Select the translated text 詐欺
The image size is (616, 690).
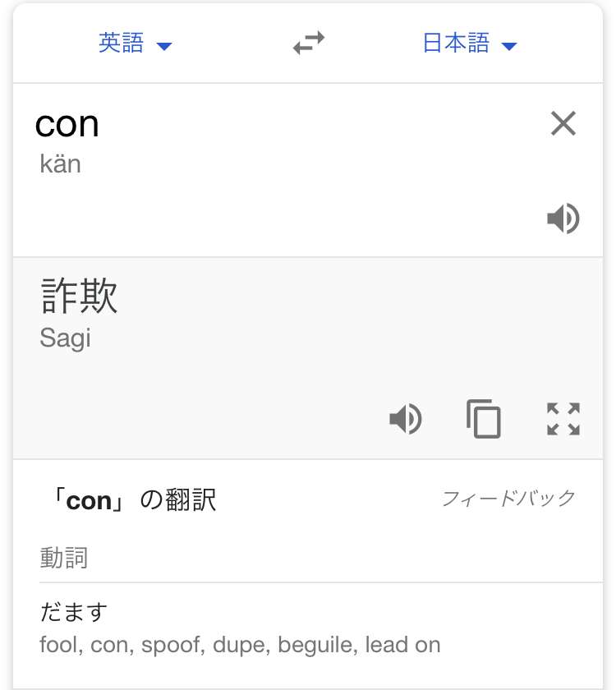tap(79, 296)
